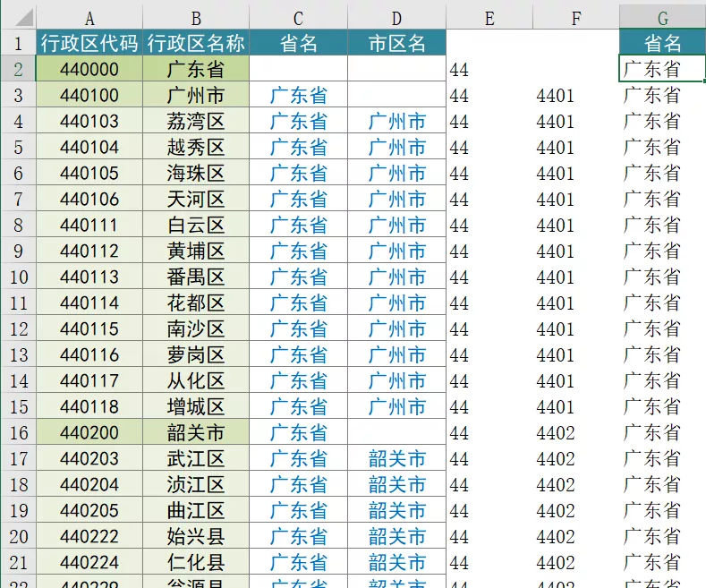The width and height of the screenshot is (706, 588).
Task: Click cell 曲江区
Action: pos(196,510)
